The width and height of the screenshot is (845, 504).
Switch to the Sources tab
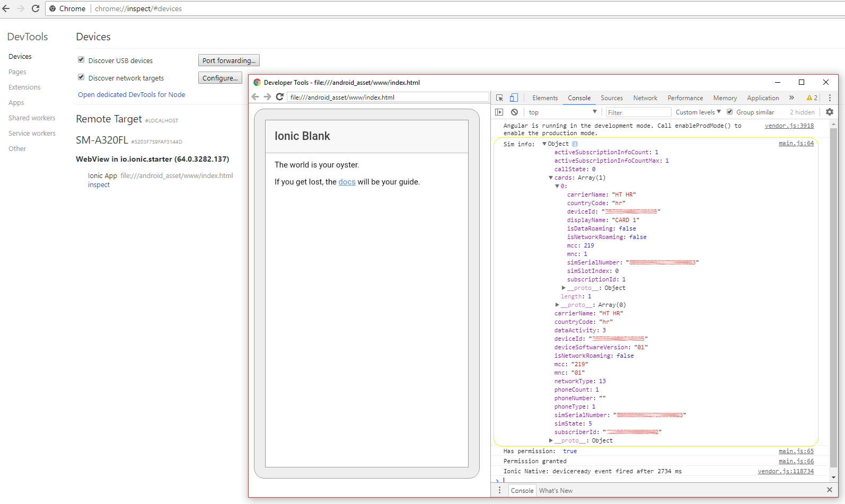(611, 98)
